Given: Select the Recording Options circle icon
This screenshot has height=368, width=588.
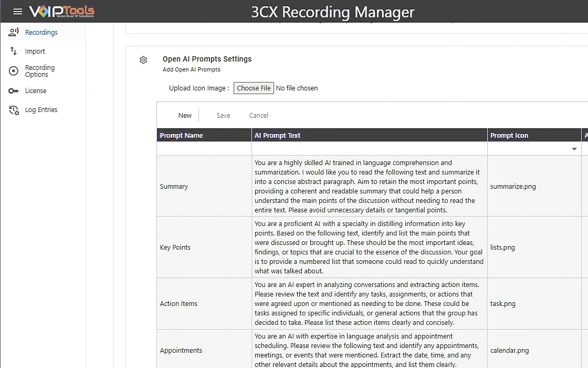Looking at the screenshot, I should [x=14, y=71].
